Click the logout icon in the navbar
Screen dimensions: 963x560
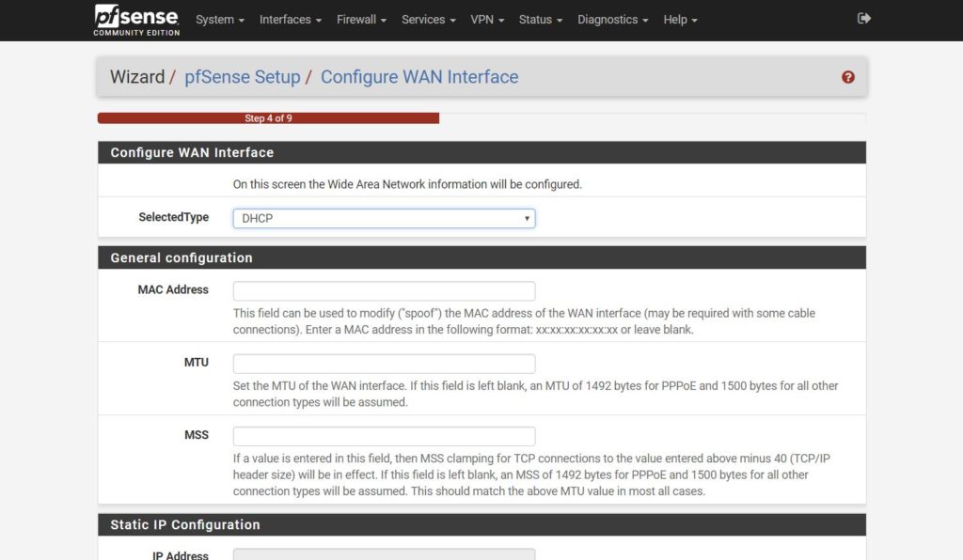(x=863, y=19)
